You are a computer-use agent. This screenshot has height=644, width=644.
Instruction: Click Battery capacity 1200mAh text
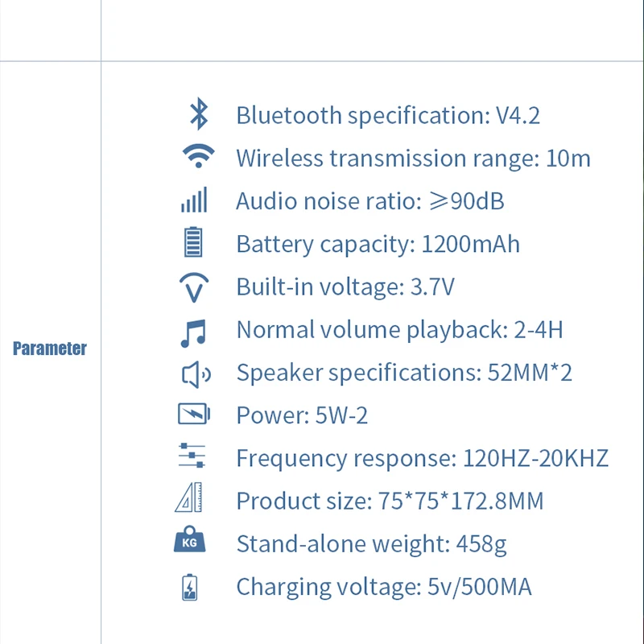click(x=378, y=244)
